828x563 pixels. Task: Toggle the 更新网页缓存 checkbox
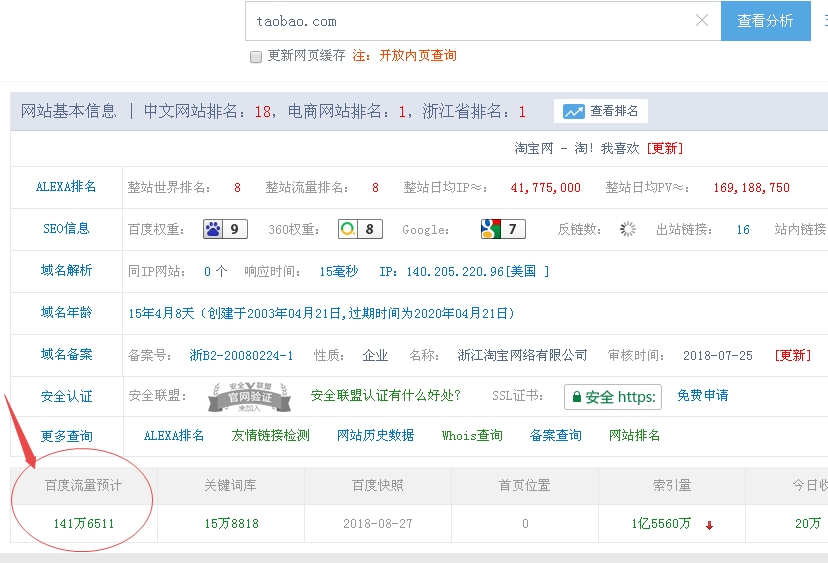coord(256,57)
